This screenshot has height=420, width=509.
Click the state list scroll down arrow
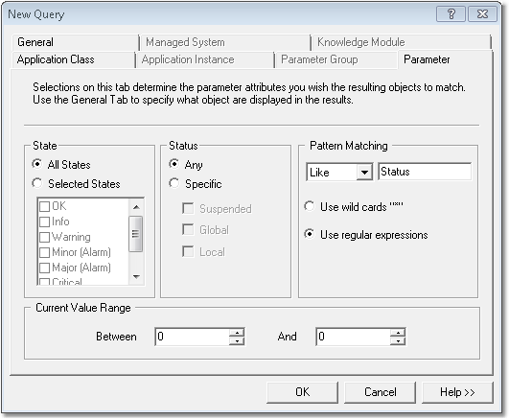click(136, 277)
